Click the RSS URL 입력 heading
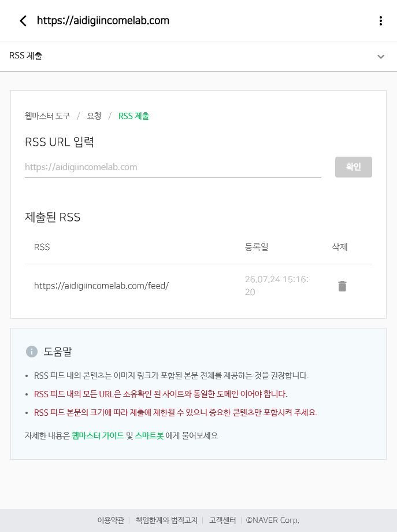Viewport: 397px width, 532px height. 60,142
